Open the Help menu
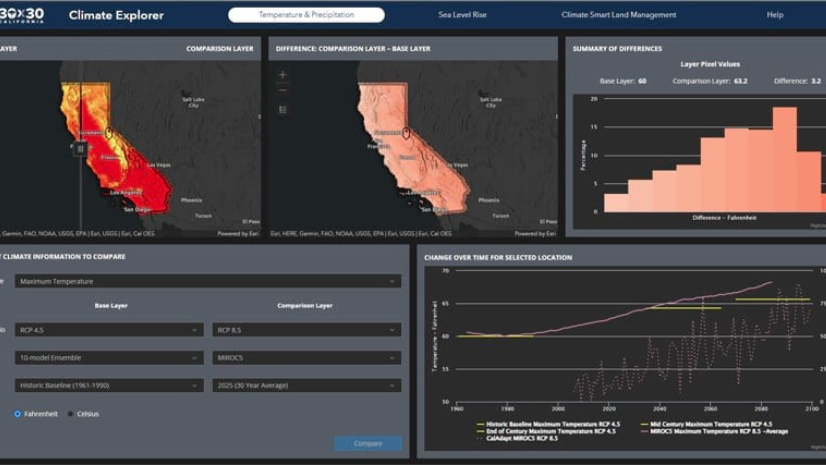Screen dimensions: 826x465 (774, 15)
